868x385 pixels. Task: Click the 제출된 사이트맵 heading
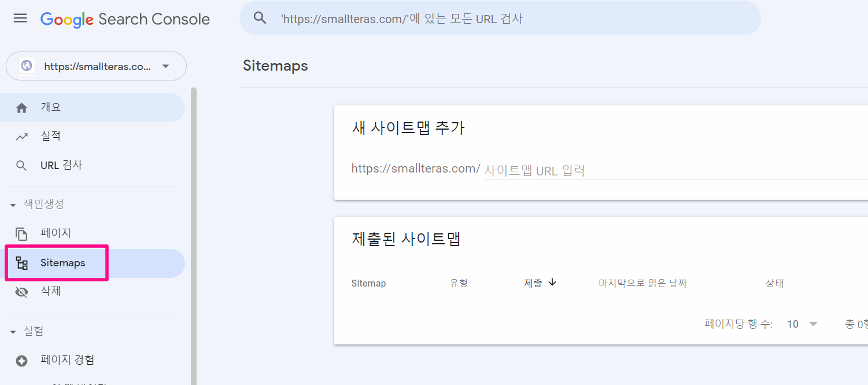pyautogui.click(x=406, y=239)
